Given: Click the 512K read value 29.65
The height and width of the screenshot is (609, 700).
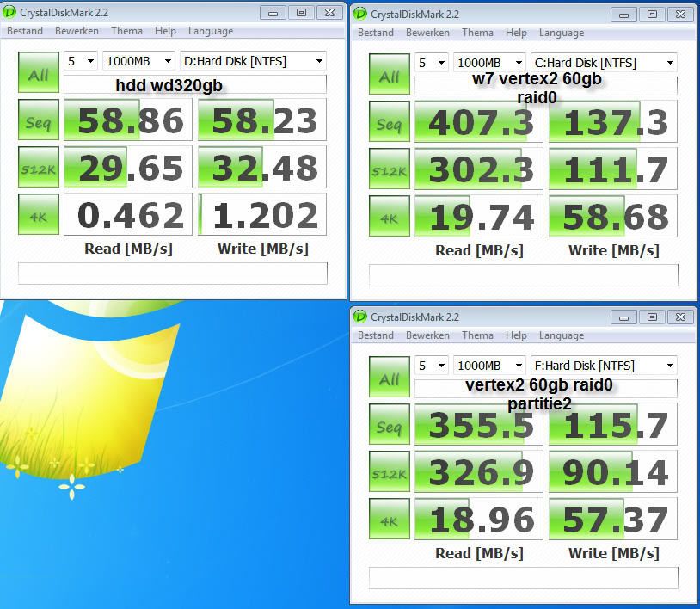Looking at the screenshot, I should click(128, 167).
